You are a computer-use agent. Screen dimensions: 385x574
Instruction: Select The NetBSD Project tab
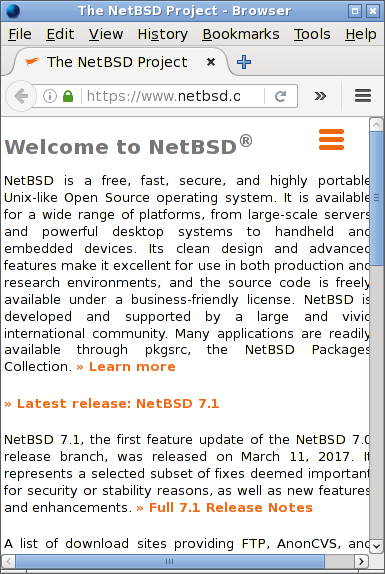pyautogui.click(x=117, y=62)
